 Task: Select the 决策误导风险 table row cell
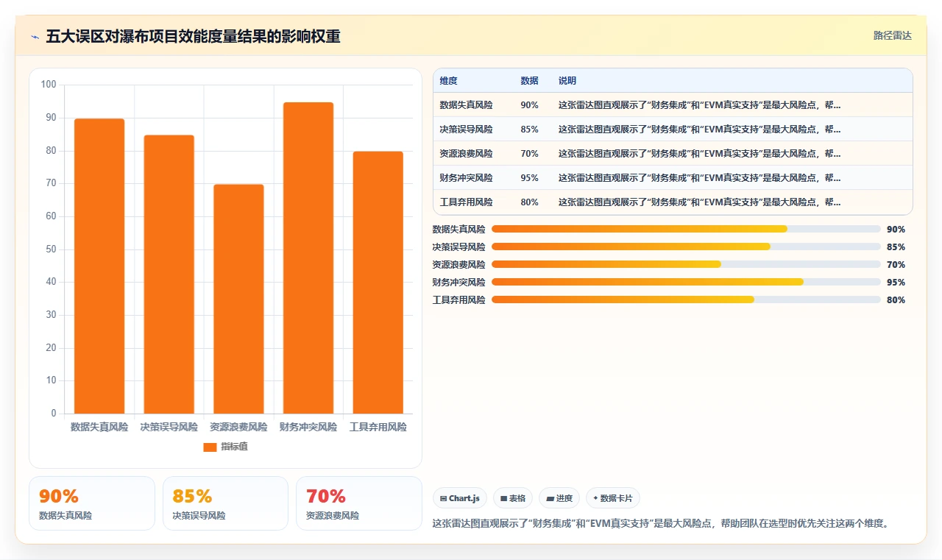coord(466,130)
